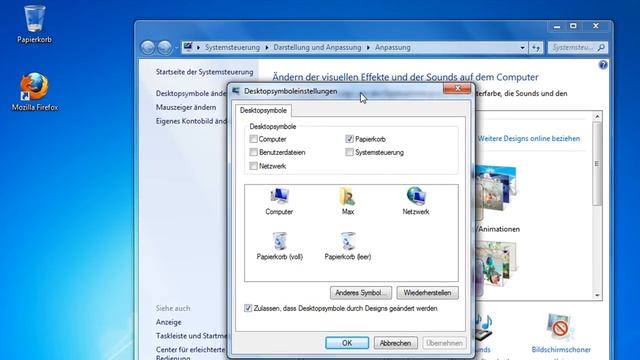The width and height of the screenshot is (640, 360).
Task: Open the Bildschirmschoner link
Action: [x=561, y=350]
